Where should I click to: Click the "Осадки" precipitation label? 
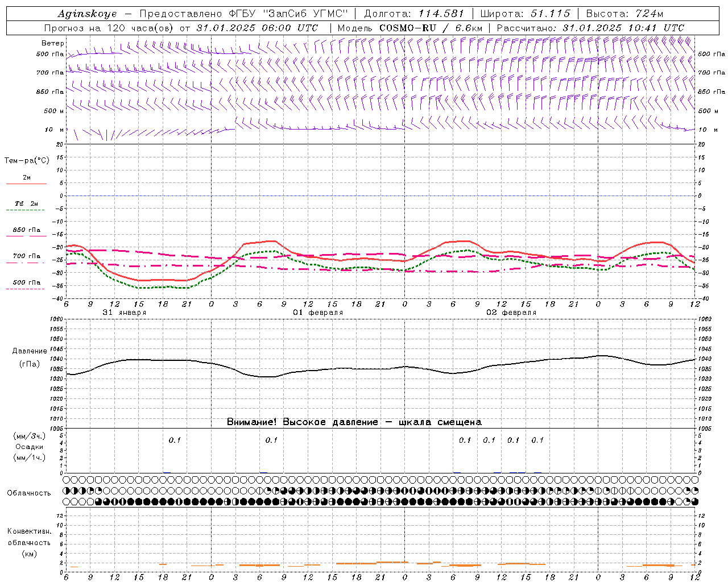30,447
